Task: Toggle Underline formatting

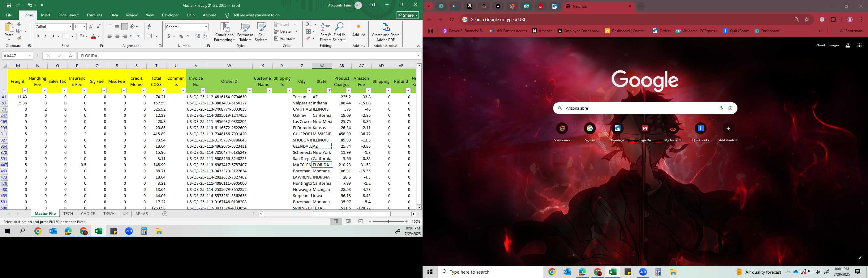Action: (53, 36)
